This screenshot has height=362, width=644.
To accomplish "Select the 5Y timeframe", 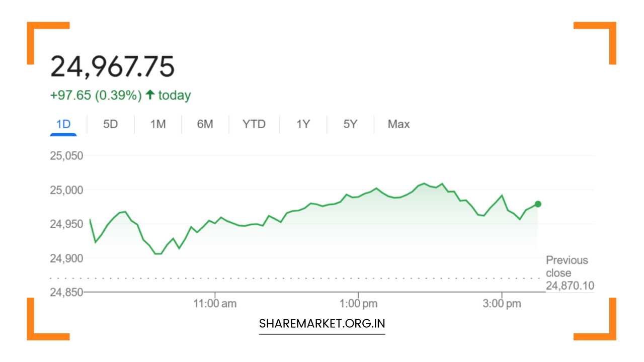I will pos(350,124).
